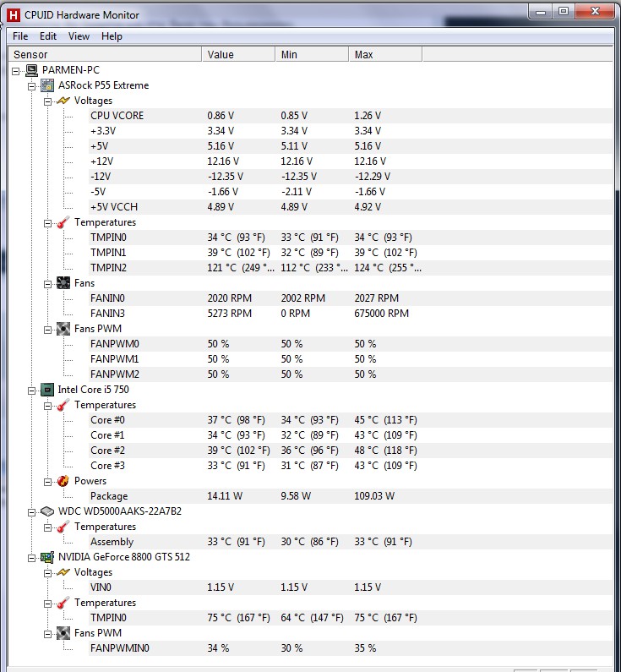This screenshot has height=672, width=621.
Task: Click the Max column header
Action: [x=385, y=54]
